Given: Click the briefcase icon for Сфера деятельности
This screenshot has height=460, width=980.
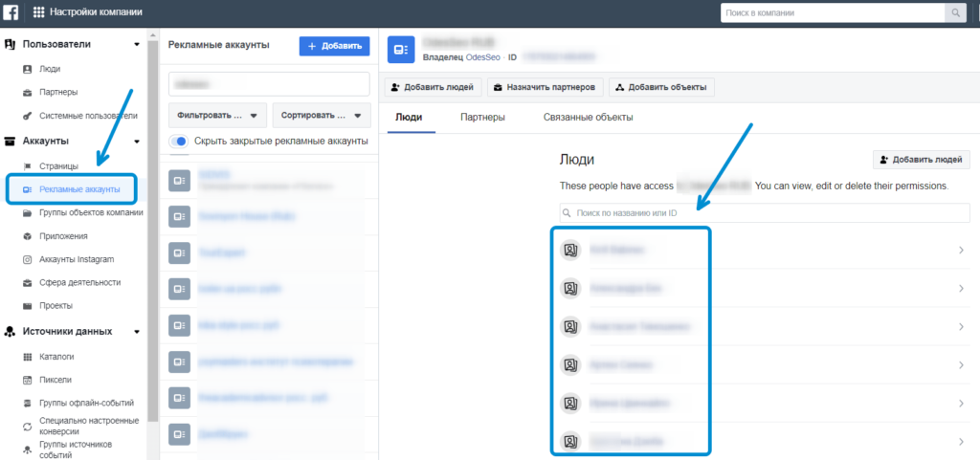Looking at the screenshot, I should click(27, 283).
